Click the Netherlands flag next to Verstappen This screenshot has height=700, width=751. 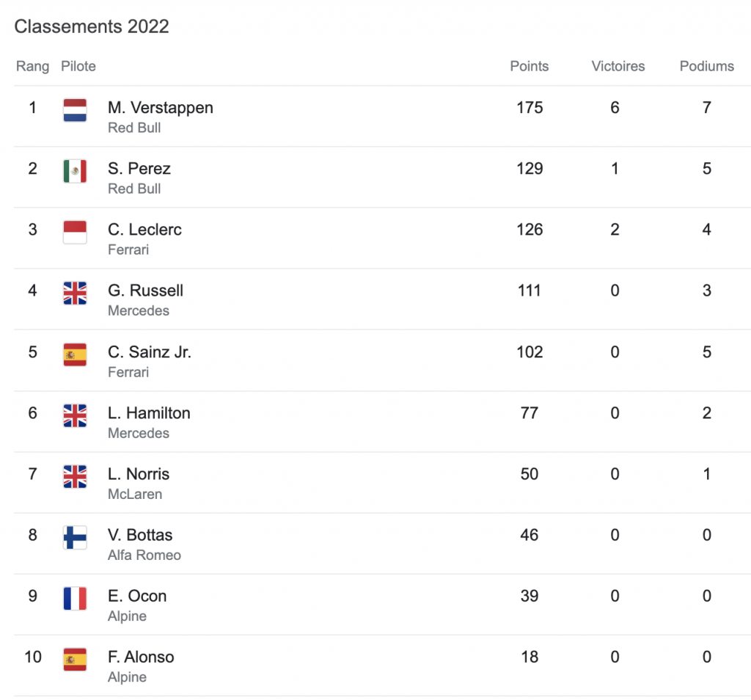click(x=75, y=110)
